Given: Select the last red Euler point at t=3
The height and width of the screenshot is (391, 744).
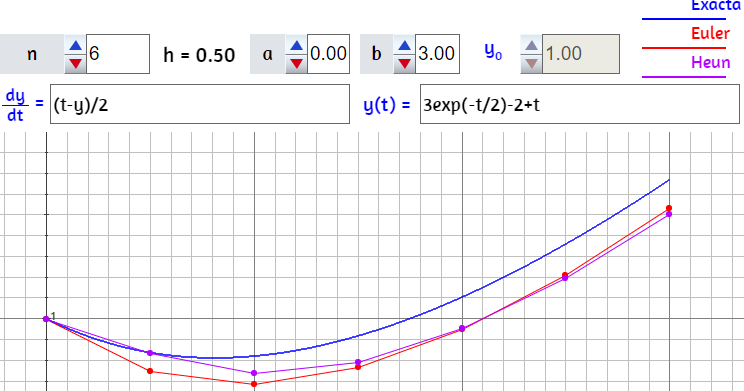Looking at the screenshot, I should coord(669,208).
